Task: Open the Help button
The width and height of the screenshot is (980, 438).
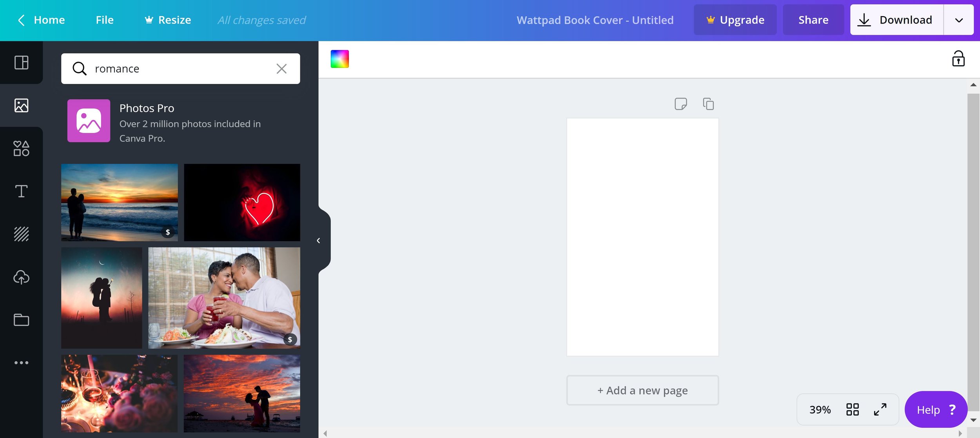Action: coord(936,410)
